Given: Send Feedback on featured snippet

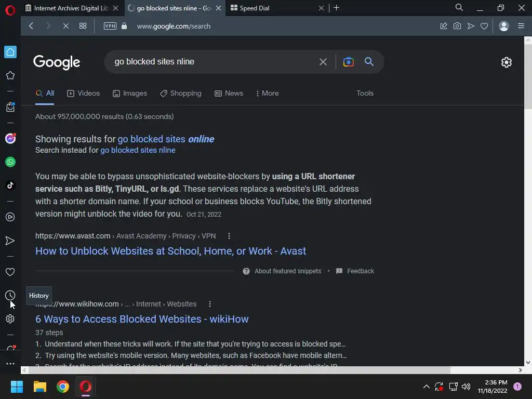Looking at the screenshot, I should 355,271.
